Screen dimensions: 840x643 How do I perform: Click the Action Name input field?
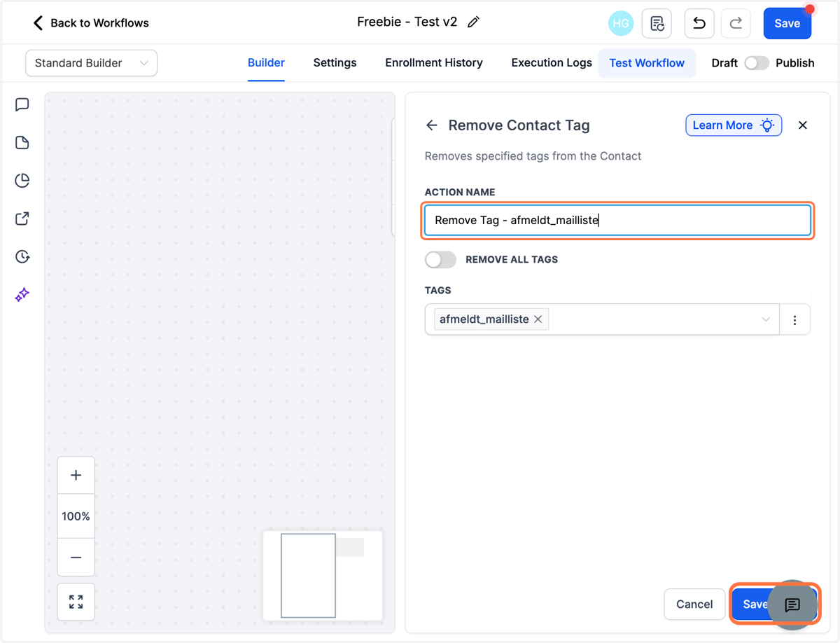[617, 221]
